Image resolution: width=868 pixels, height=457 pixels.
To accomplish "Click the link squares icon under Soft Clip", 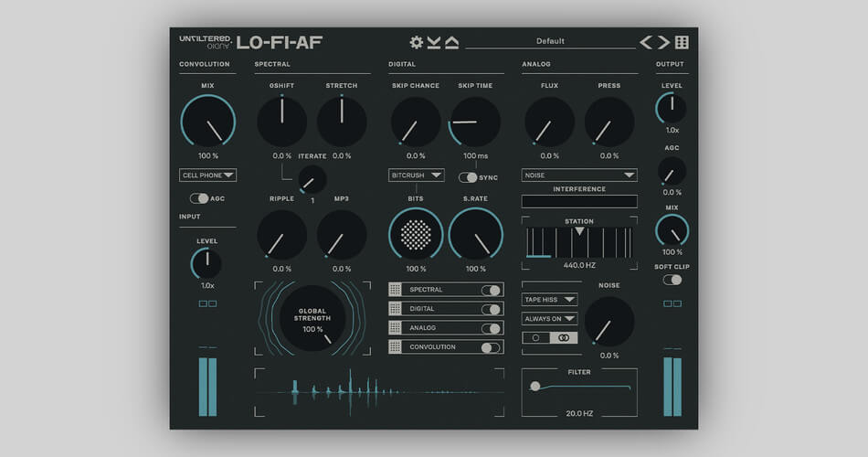I will click(672, 303).
